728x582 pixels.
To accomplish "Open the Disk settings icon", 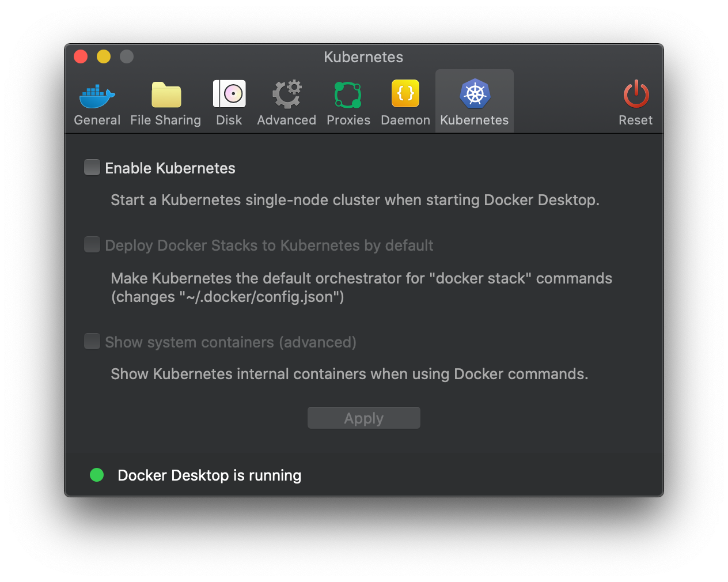I will [x=229, y=94].
